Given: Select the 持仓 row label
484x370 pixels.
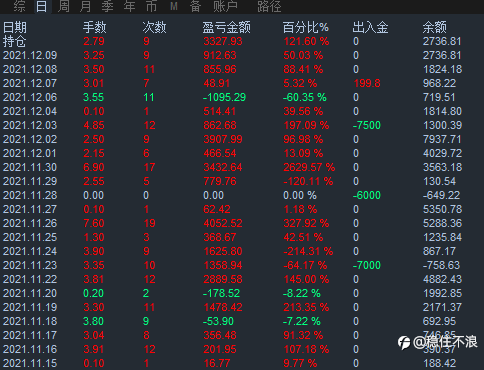Looking at the screenshot, I should [x=15, y=41].
